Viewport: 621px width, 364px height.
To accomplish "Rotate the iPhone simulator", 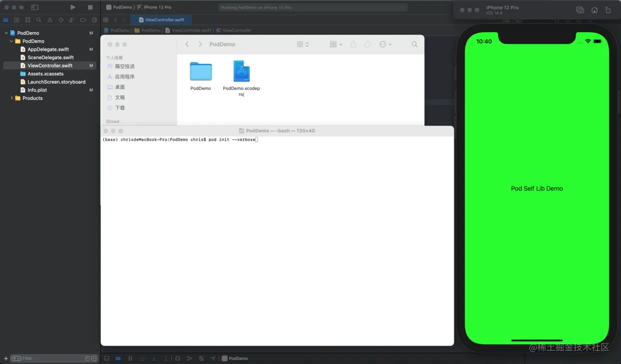I will point(608,10).
